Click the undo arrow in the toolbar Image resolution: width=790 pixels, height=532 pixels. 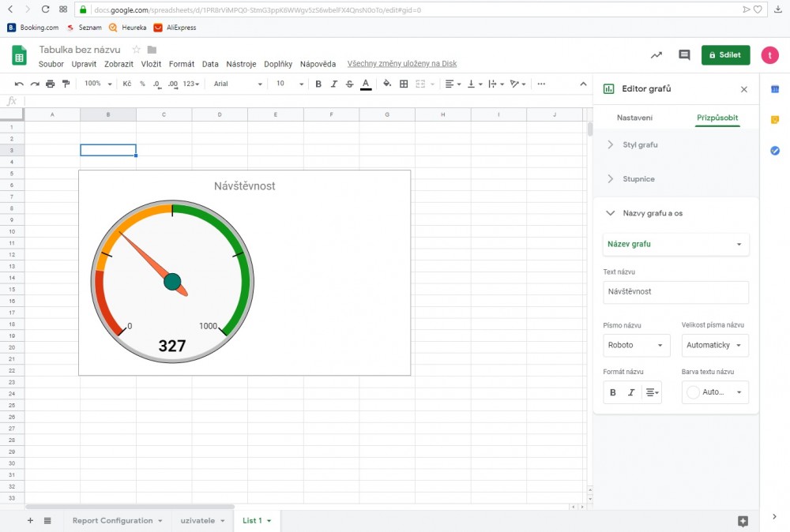click(x=19, y=84)
